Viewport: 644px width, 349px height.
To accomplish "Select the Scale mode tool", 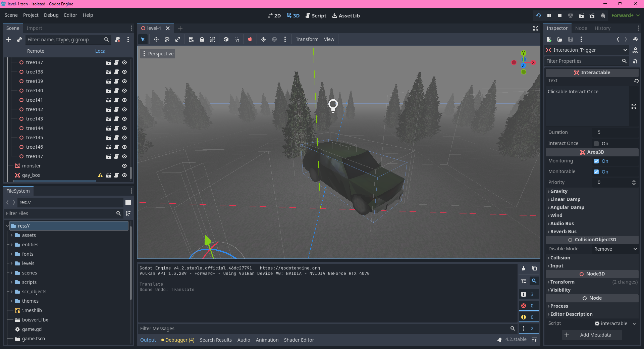I will point(178,39).
